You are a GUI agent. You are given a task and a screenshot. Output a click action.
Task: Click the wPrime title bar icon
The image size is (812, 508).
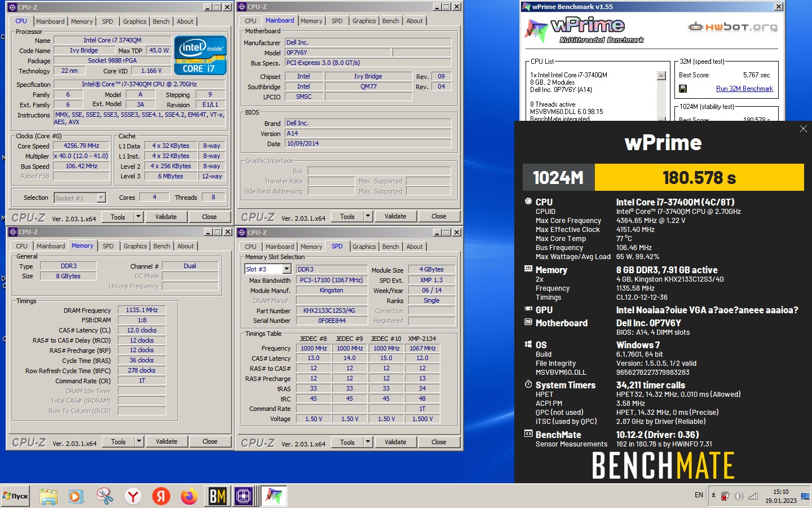pos(526,7)
